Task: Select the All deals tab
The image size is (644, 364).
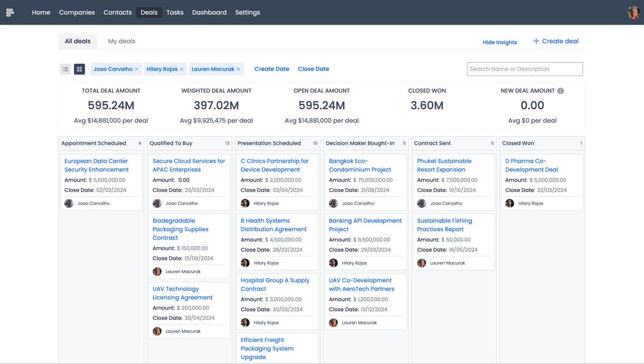Action: (x=78, y=41)
